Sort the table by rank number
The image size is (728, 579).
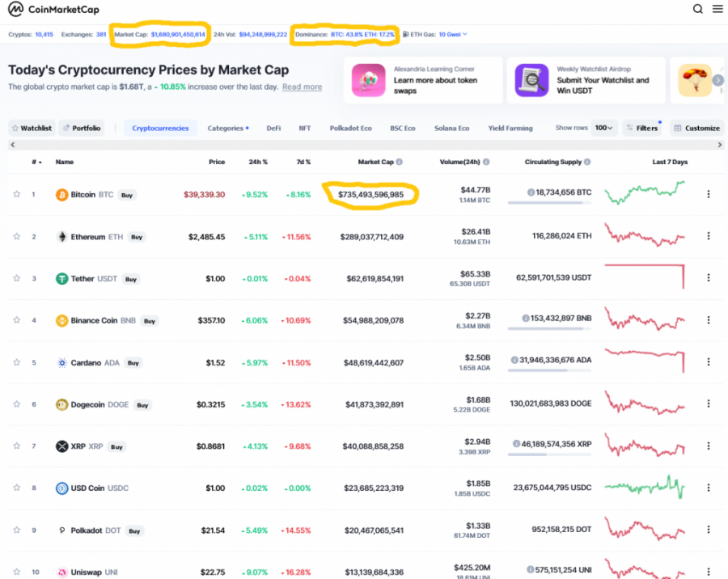(36, 162)
